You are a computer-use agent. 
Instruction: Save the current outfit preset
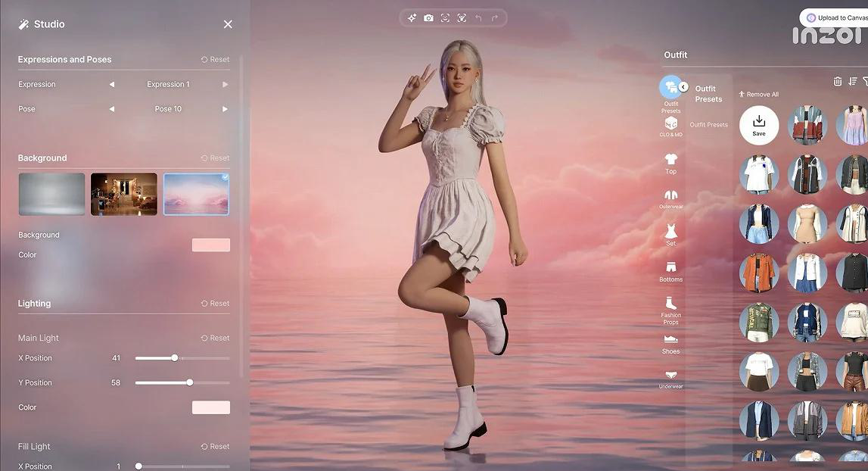point(759,125)
